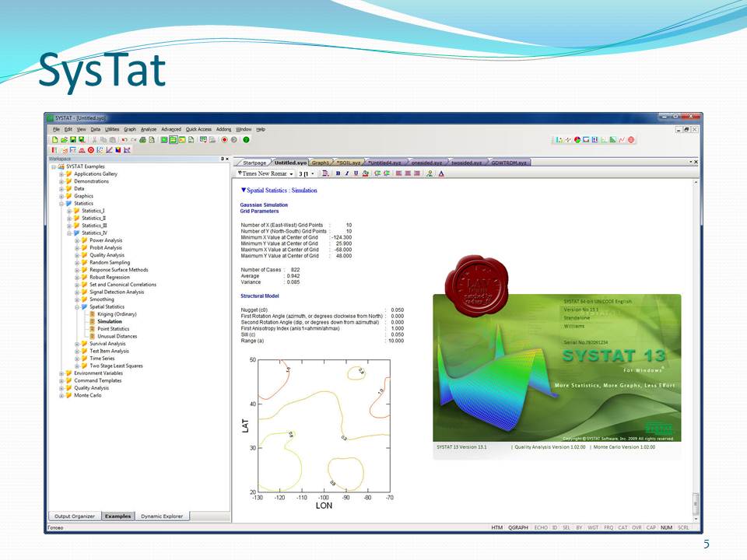This screenshot has height=560, width=747.
Task: Select Kriging (Ordinary) example
Action: (x=117, y=314)
